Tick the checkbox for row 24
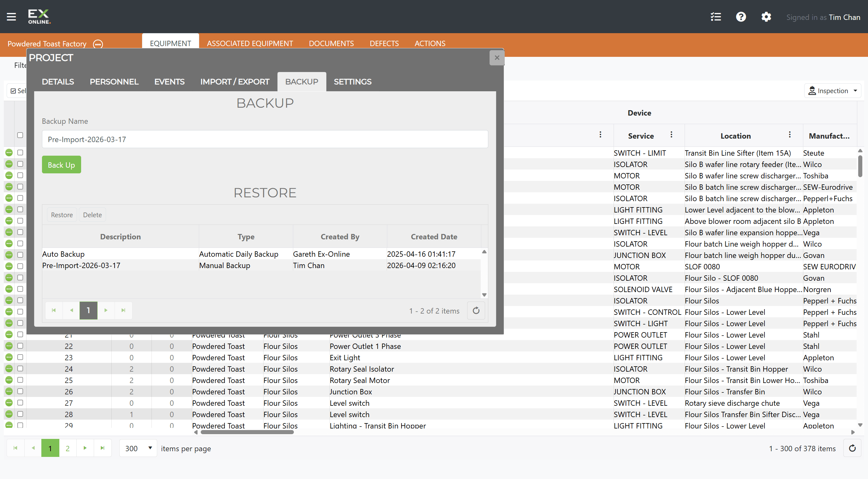Image resolution: width=868 pixels, height=479 pixels. point(20,368)
